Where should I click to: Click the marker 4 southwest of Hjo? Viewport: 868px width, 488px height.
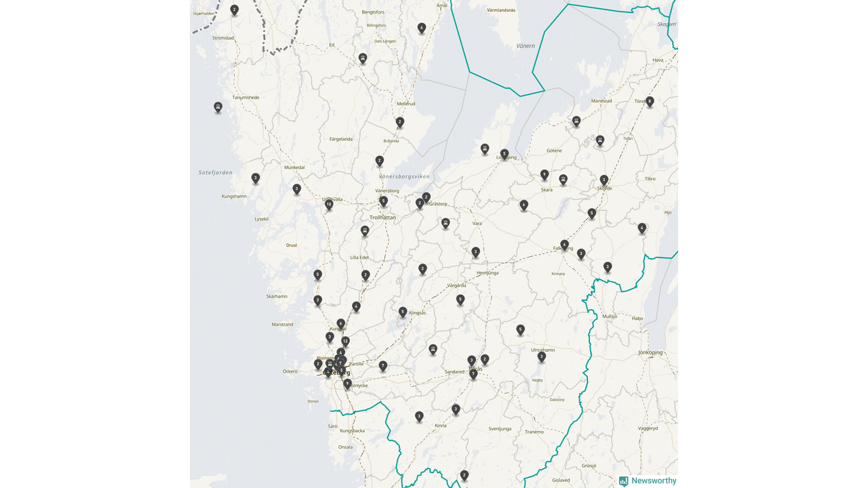click(642, 228)
